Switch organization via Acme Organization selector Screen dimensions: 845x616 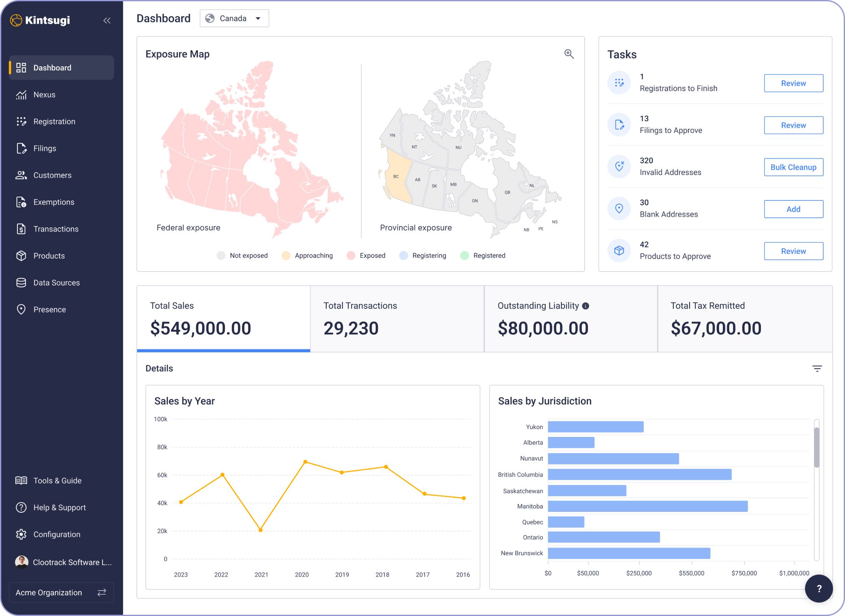(x=61, y=592)
